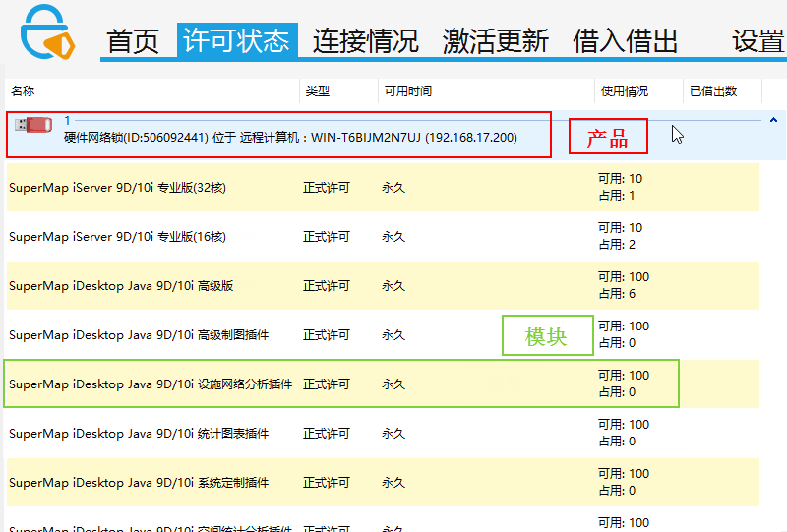The width and height of the screenshot is (787, 532).
Task: Click the SuperMap license center lock logo
Action: [x=47, y=32]
